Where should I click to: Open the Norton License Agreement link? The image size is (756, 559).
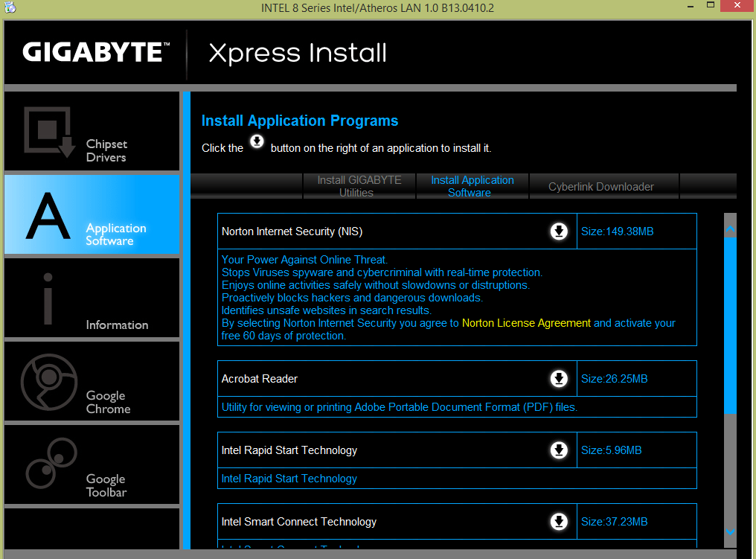coord(526,322)
